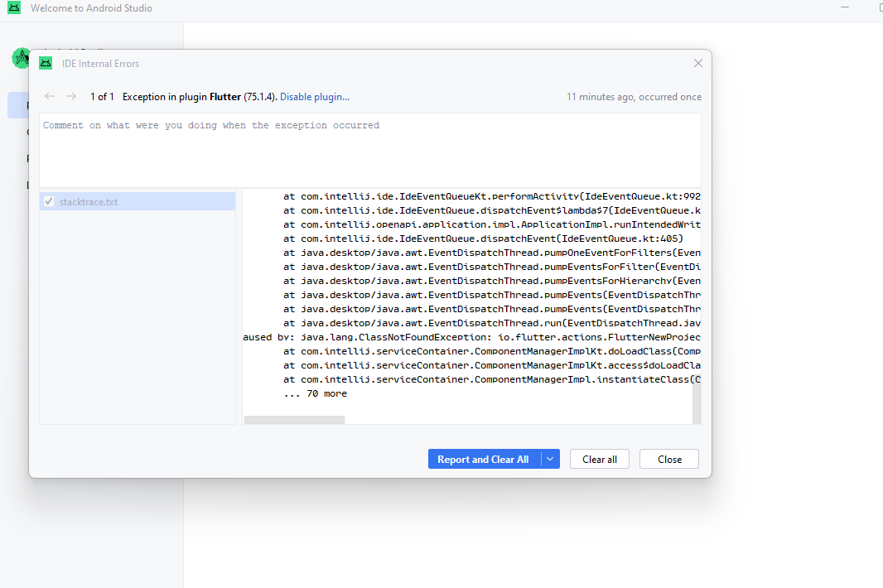Uncheck the stacktrace.txt attachment checkbox
Image resolution: width=883 pixels, height=588 pixels.
tap(48, 200)
